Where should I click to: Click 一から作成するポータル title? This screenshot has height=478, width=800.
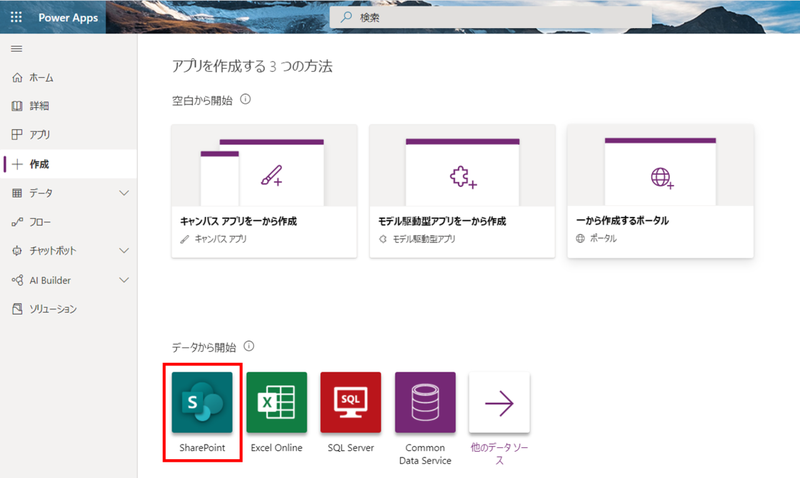point(622,220)
